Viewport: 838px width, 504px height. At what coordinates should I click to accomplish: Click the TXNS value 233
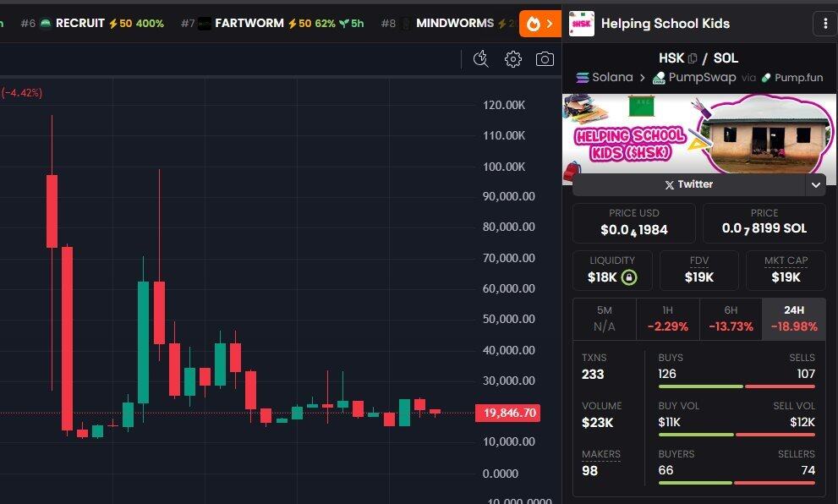[593, 375]
